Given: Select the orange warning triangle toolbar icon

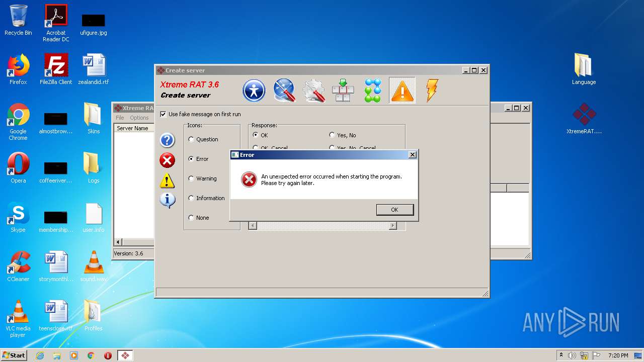Looking at the screenshot, I should coord(402,90).
